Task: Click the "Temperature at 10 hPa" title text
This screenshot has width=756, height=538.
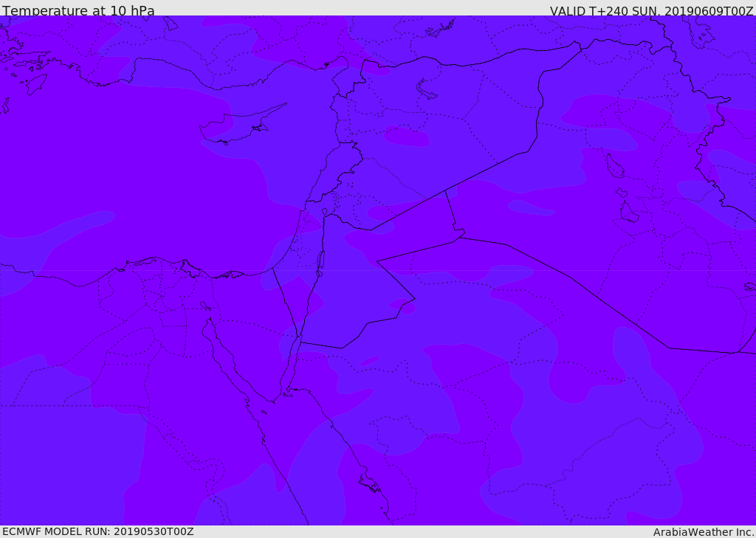Action: point(78,10)
